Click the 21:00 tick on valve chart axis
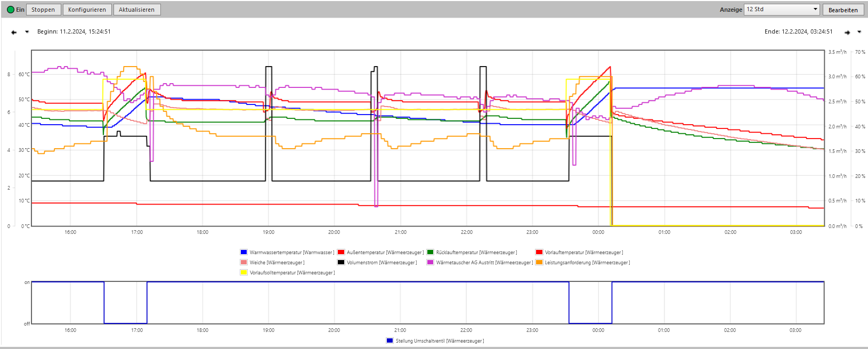 [x=400, y=330]
